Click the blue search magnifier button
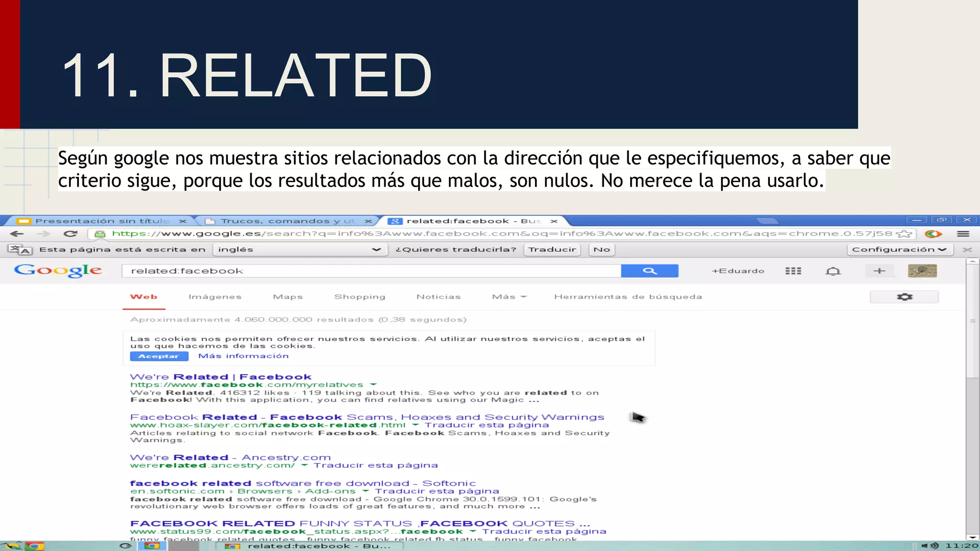Viewport: 980px width, 551px height. (x=649, y=271)
